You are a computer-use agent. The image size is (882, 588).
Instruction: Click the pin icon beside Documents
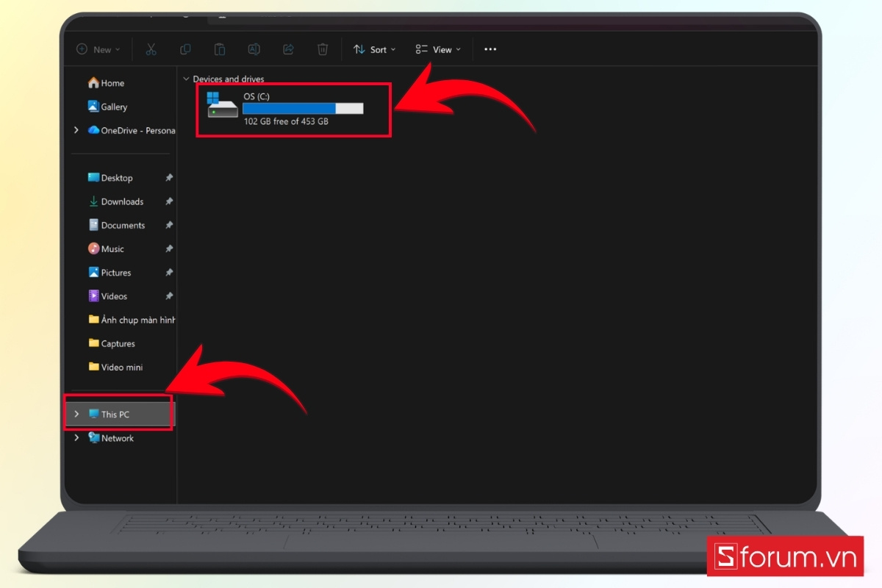point(169,225)
